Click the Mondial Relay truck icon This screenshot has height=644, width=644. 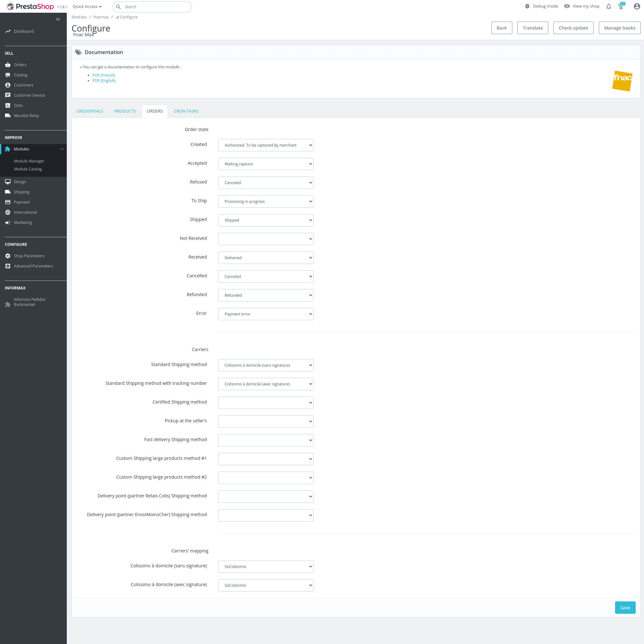click(x=8, y=116)
